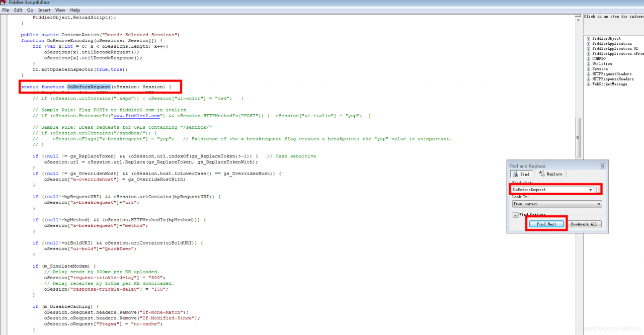644x335 pixels.
Task: Click the "oSessions[x].utilDecodeRequest();" line
Action: (92, 52)
